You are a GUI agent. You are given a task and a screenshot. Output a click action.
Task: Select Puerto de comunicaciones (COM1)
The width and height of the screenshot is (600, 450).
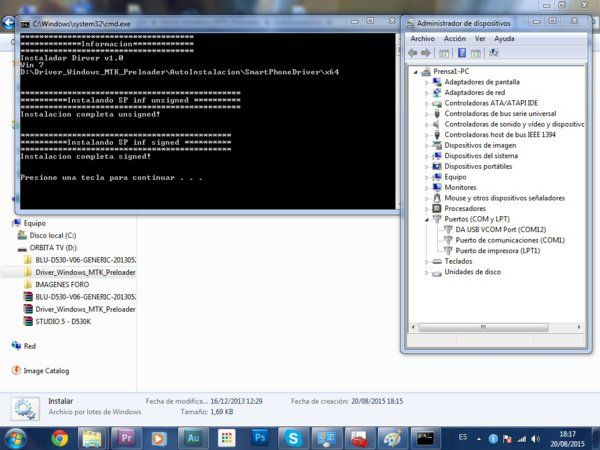tap(510, 240)
